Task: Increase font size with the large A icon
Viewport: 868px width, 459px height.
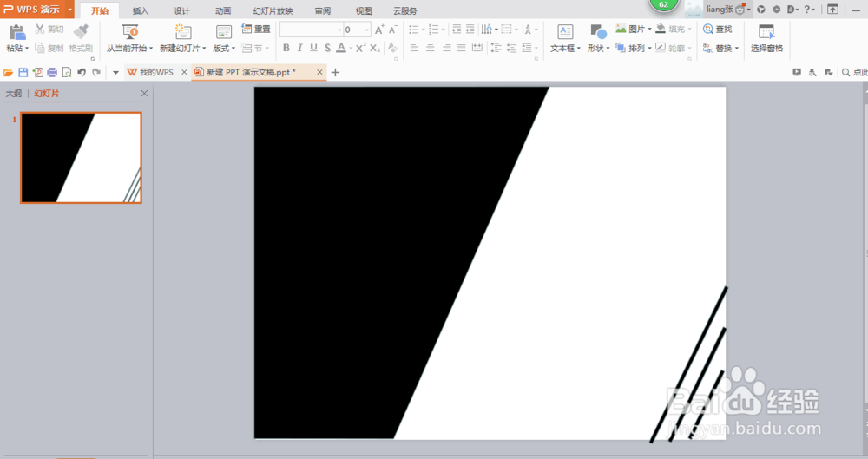Action: tap(379, 30)
